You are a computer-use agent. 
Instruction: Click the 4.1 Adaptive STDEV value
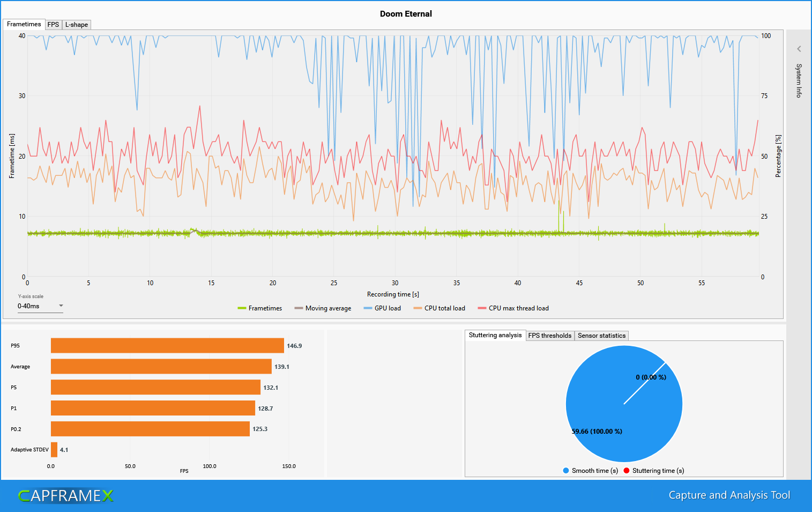point(64,450)
